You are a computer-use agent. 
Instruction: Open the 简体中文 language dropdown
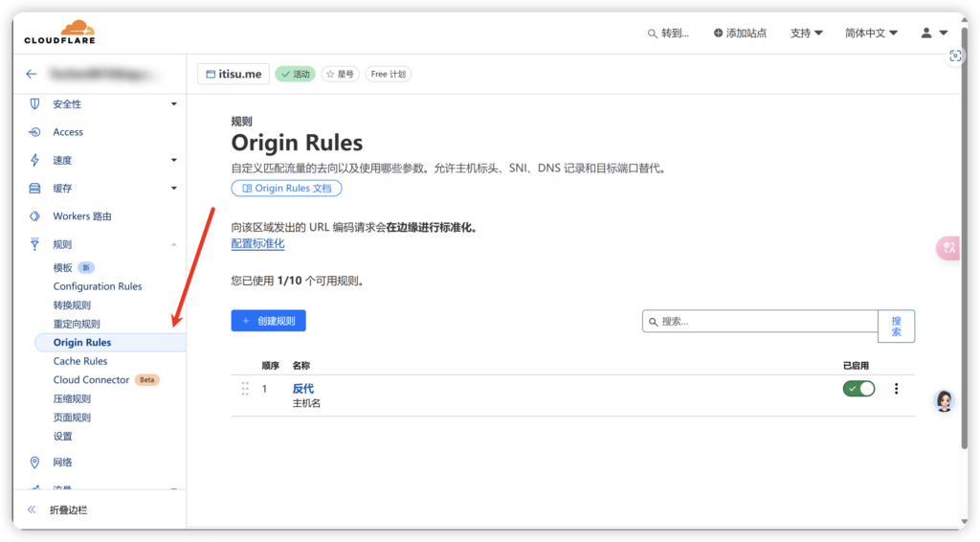tap(871, 34)
